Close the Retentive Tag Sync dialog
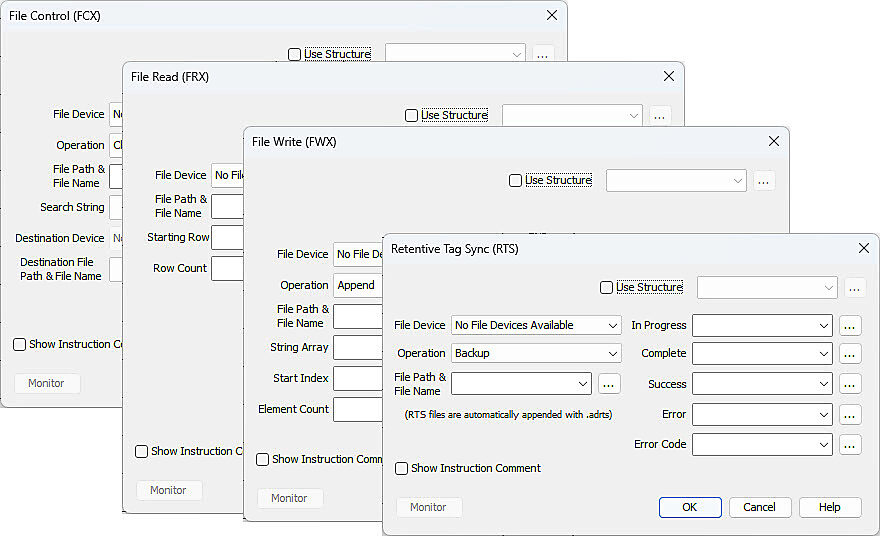Viewport: 880px width, 536px height. [x=864, y=248]
